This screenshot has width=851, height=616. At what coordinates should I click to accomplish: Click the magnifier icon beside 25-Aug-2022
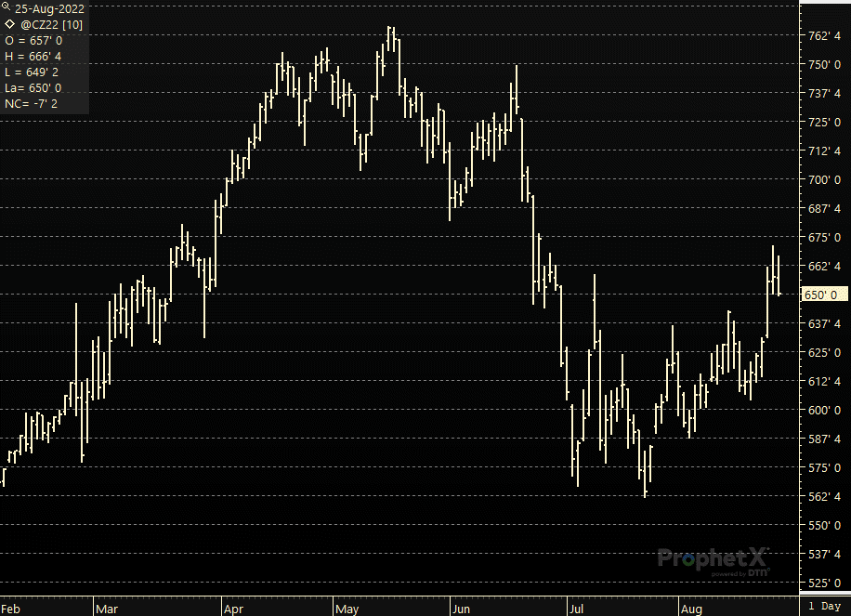(6, 7)
